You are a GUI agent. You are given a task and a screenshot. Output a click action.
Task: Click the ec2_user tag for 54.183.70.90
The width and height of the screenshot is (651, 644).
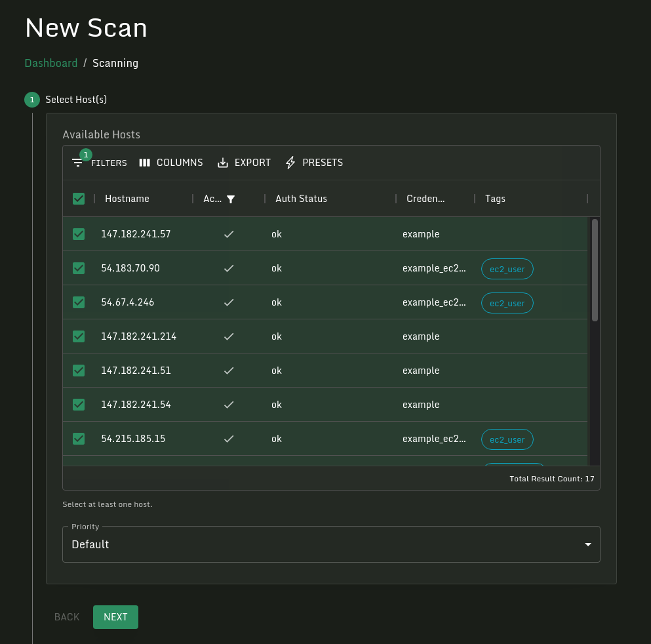[x=507, y=269]
